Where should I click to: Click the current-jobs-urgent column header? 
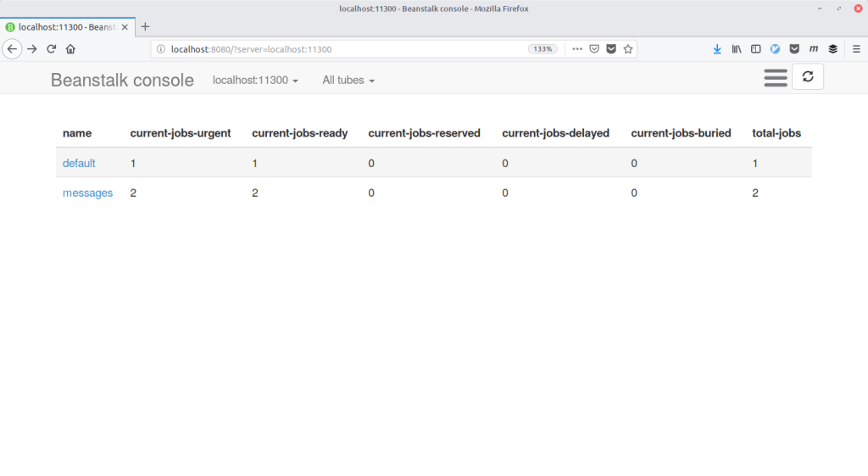pos(181,133)
